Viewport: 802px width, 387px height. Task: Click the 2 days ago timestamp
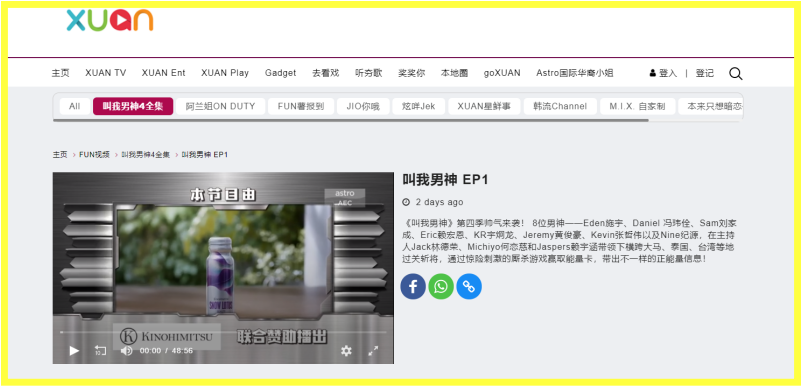click(439, 202)
